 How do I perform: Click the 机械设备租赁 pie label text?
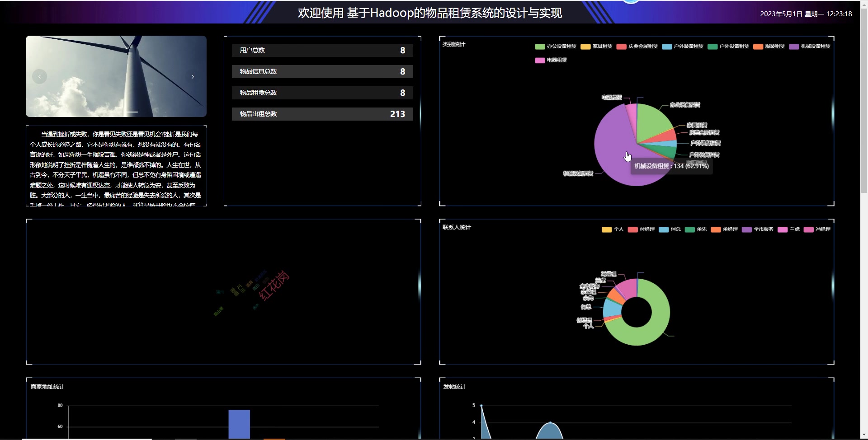(578, 173)
